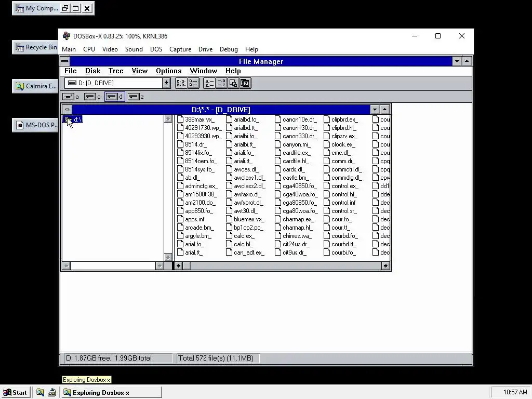532x399 pixels.
Task: Click file list horizontal scrollbar left arrow
Action: pyautogui.click(x=179, y=265)
